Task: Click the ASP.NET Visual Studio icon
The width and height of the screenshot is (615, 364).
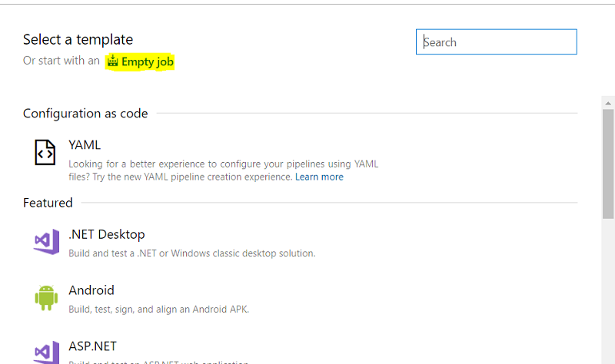Action: [x=45, y=352]
